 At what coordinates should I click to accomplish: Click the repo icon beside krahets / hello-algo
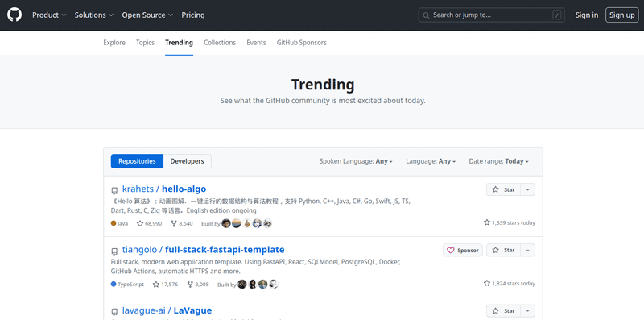pyautogui.click(x=114, y=191)
